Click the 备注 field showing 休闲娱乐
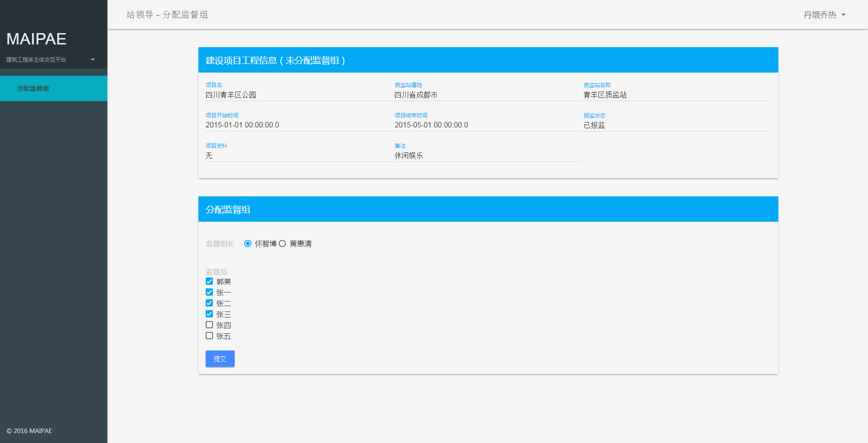868x443 pixels. tap(487, 156)
